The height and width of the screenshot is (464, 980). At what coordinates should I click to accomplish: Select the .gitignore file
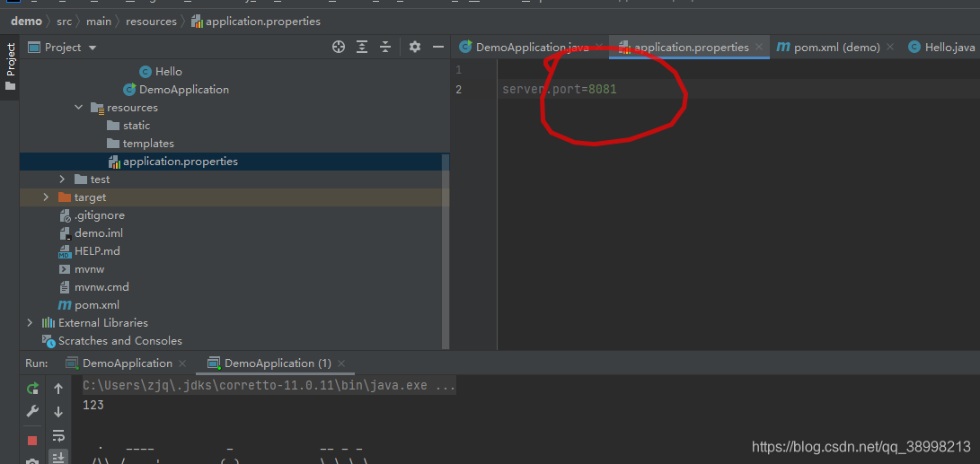click(92, 215)
